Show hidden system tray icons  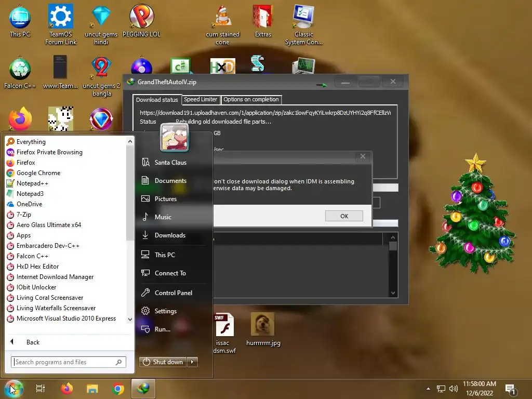(428, 389)
